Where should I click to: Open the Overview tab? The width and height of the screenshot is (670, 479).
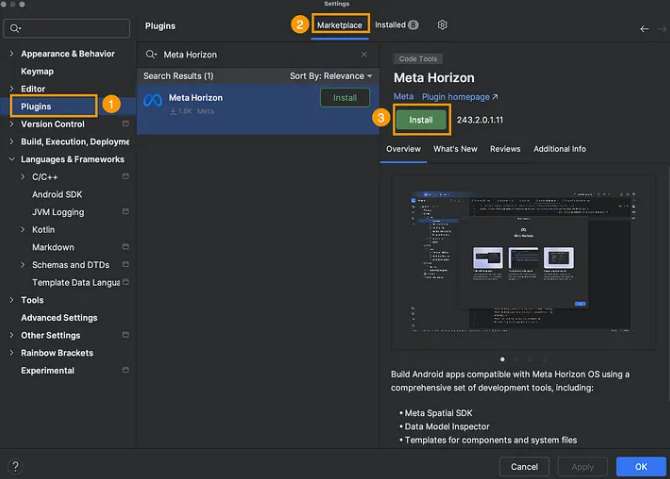[403, 149]
